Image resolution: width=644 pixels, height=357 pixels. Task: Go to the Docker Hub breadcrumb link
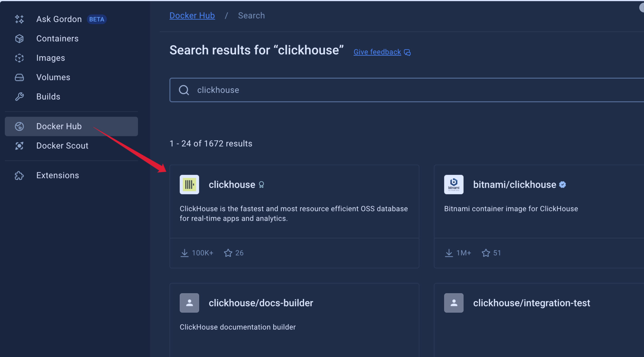[x=192, y=16]
